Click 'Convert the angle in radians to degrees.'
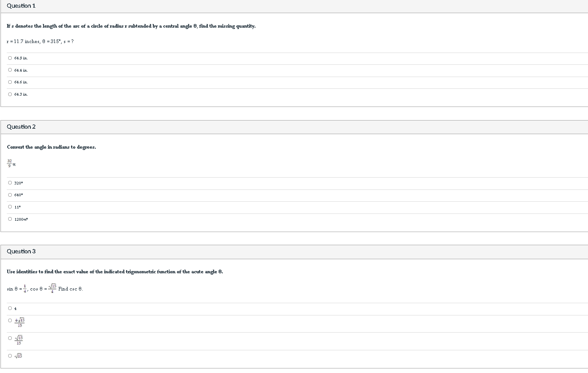This screenshot has height=373, width=588. (51, 147)
